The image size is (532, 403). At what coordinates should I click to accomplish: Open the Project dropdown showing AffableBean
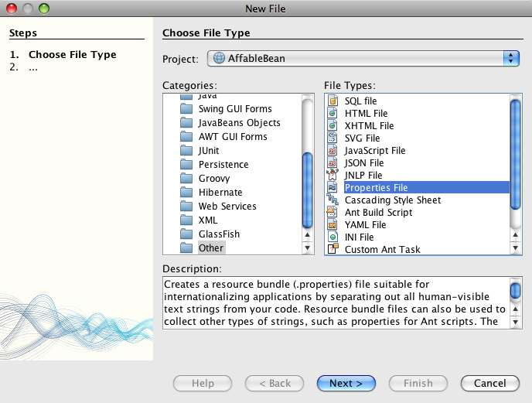[x=362, y=59]
